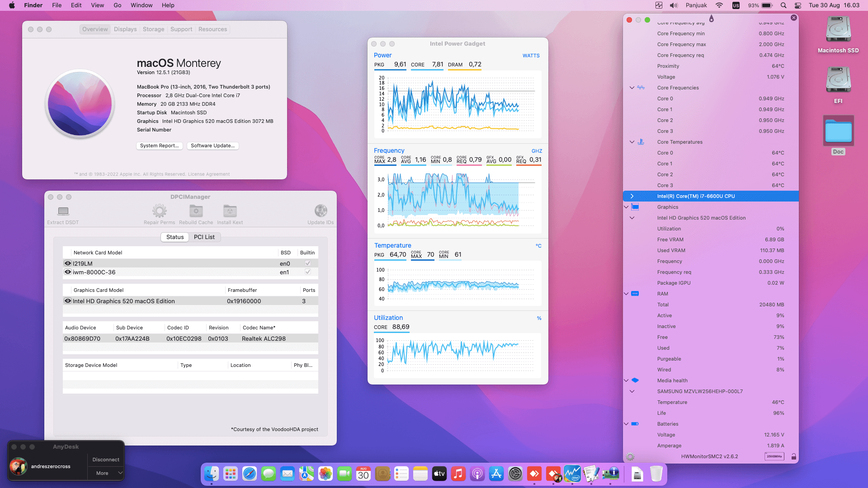Click the Install Kext icon
Viewport: 868px width, 488px height.
click(230, 211)
